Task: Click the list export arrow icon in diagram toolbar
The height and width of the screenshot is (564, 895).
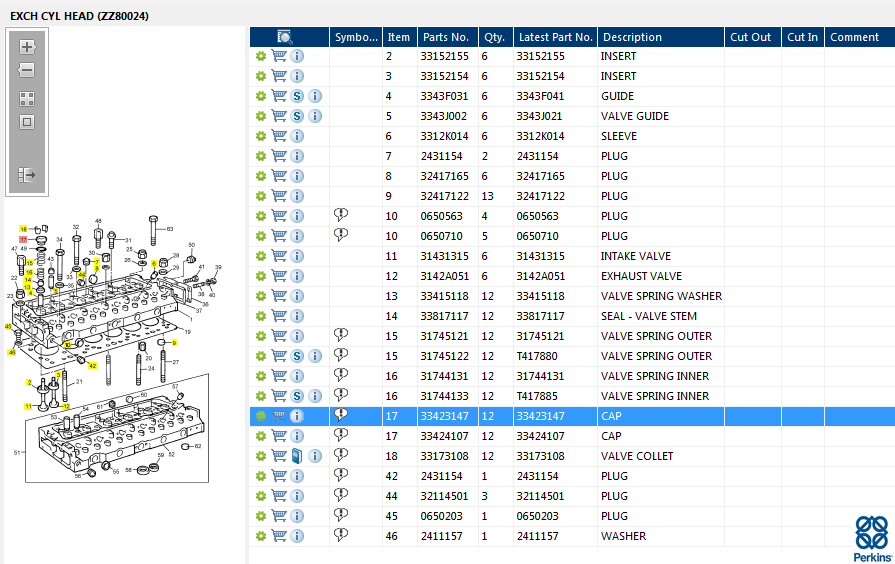Action: tap(27, 175)
